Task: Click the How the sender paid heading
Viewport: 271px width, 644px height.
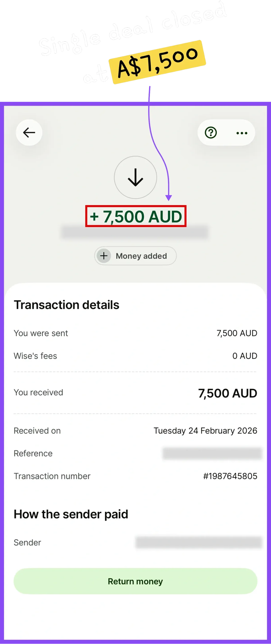Action: point(71,514)
